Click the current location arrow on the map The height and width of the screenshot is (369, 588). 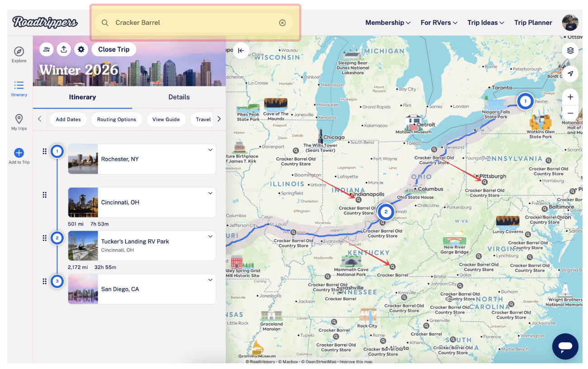[570, 74]
